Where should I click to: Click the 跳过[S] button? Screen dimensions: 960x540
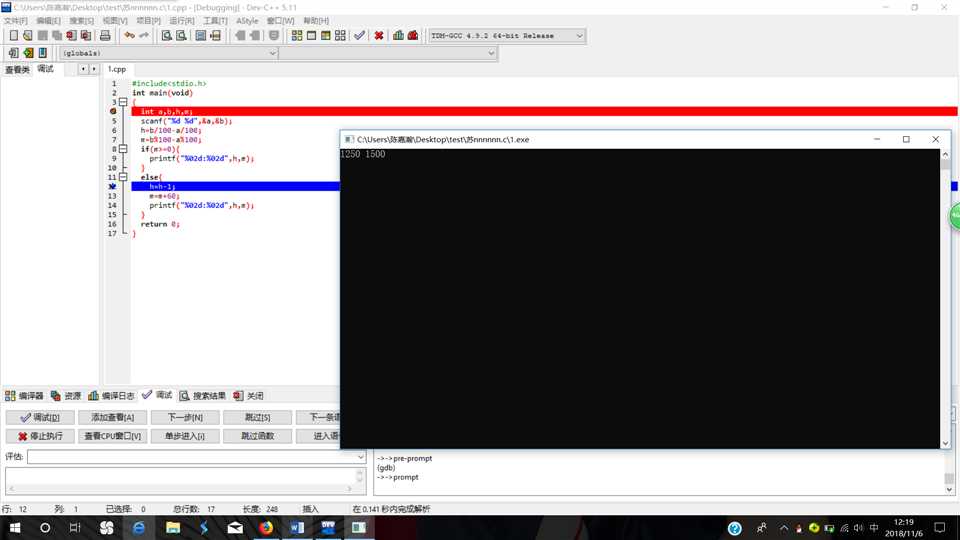[258, 418]
